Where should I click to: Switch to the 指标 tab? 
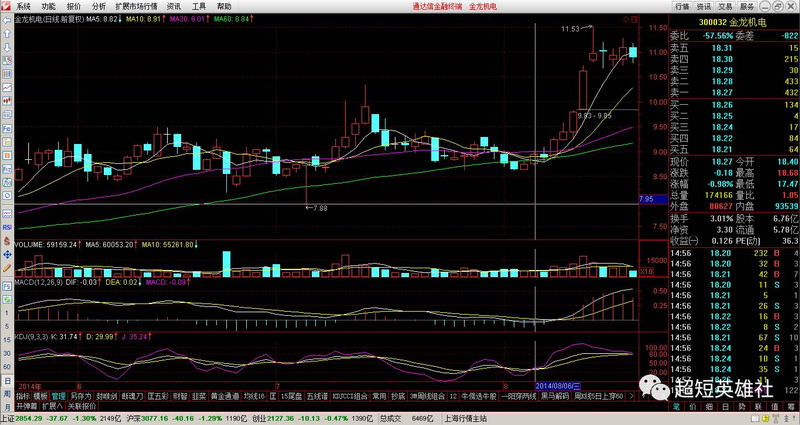tap(22, 396)
